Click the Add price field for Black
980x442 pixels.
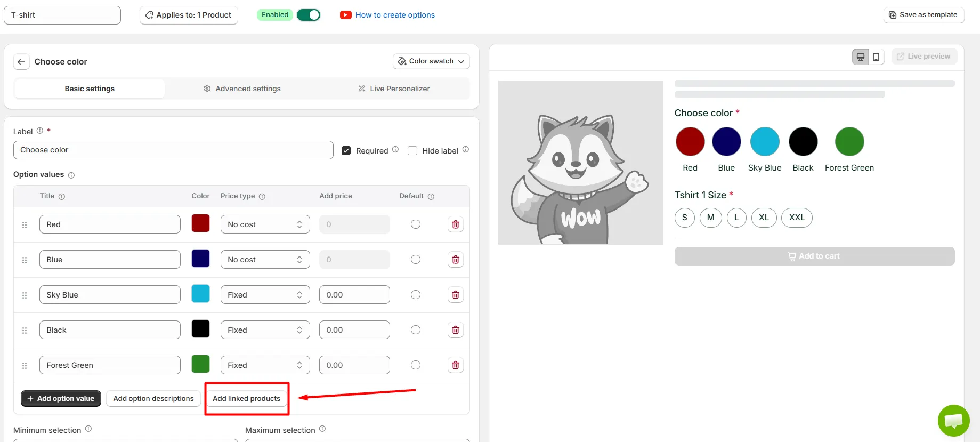pos(354,330)
